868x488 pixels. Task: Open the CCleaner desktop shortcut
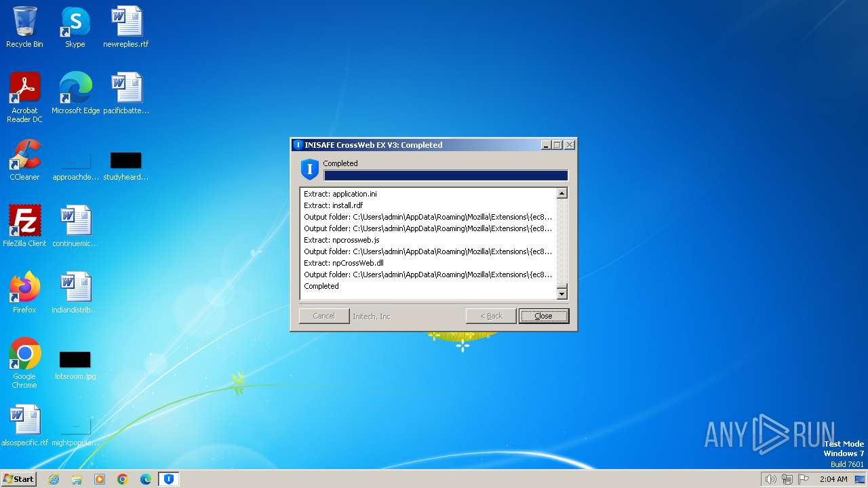click(x=24, y=160)
